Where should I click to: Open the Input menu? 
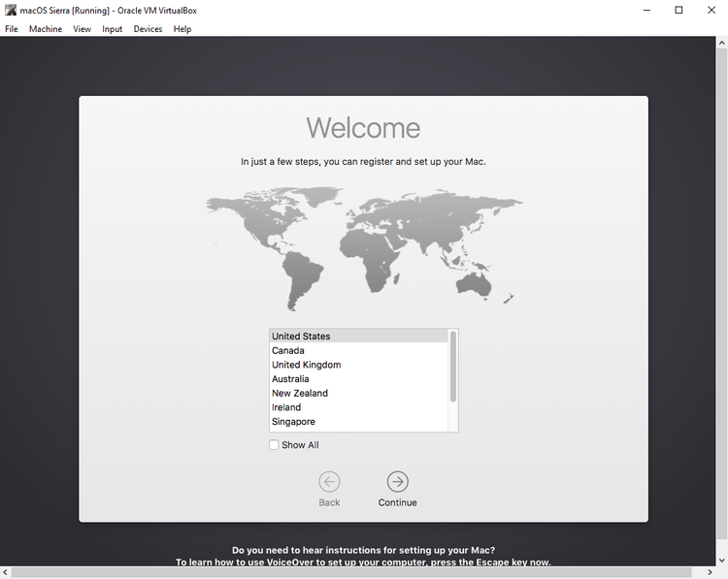coord(112,29)
